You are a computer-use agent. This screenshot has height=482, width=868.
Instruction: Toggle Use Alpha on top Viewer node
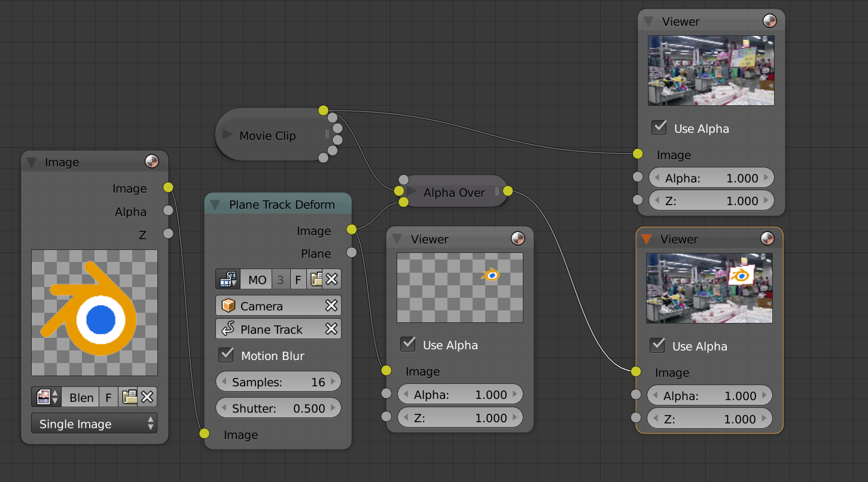coord(659,128)
